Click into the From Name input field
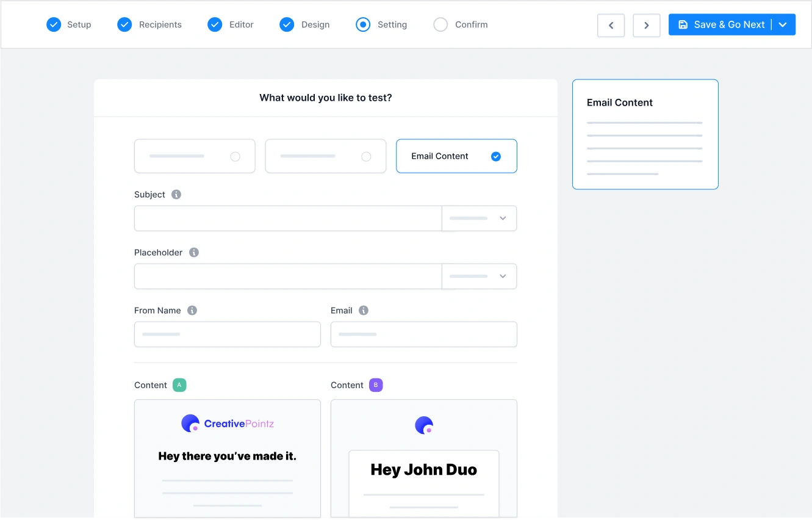Viewport: 812px width, 520px height. pos(228,334)
